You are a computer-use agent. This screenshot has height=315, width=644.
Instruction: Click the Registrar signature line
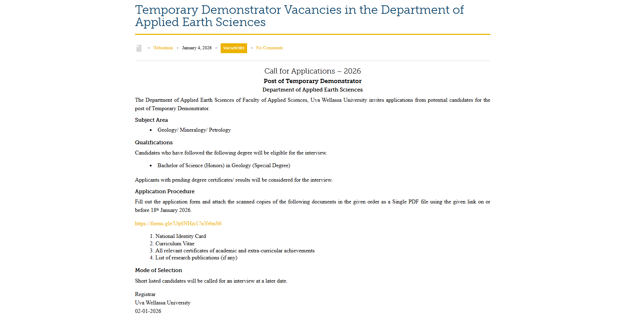[x=145, y=294]
